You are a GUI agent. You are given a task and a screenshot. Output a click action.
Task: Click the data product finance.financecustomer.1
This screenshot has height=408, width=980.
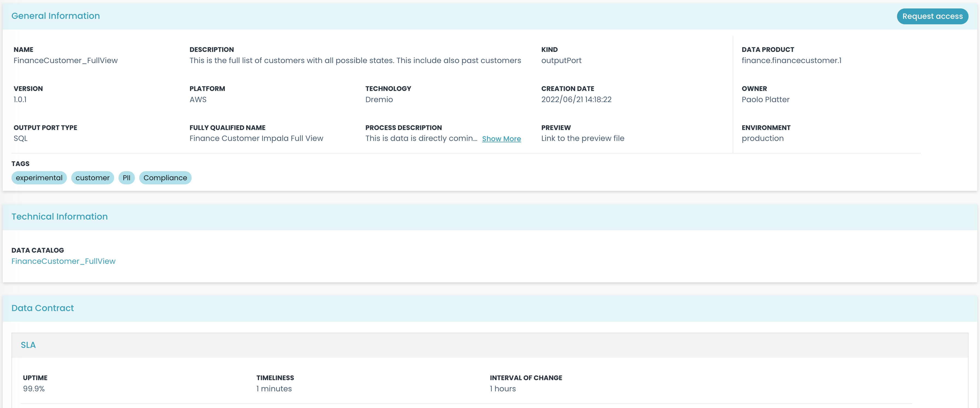pos(792,60)
